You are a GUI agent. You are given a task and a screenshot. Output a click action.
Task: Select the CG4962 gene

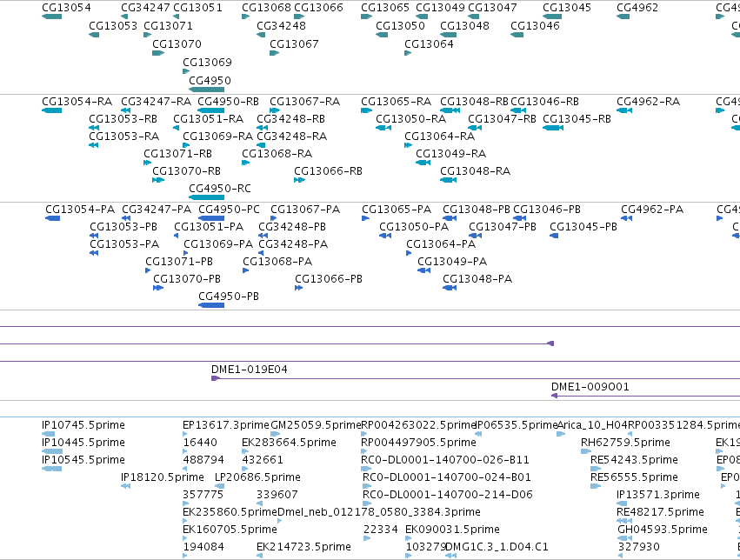(623, 17)
